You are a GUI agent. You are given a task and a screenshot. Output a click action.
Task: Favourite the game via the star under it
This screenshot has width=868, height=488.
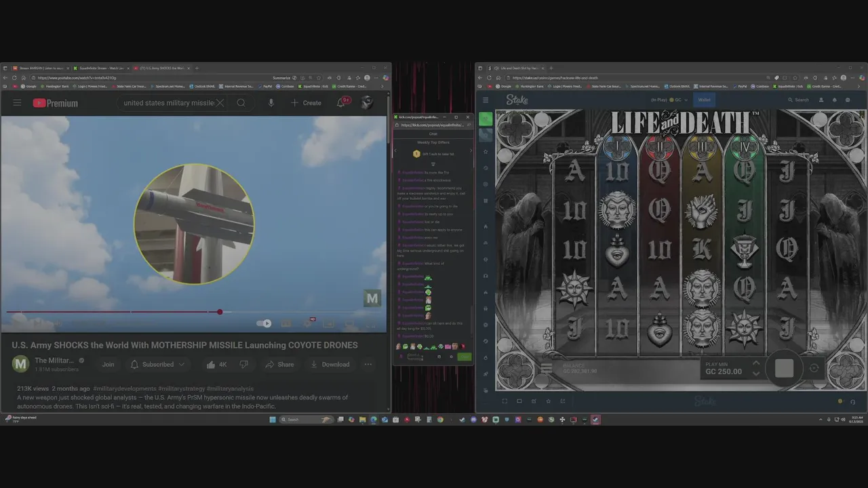tap(549, 401)
